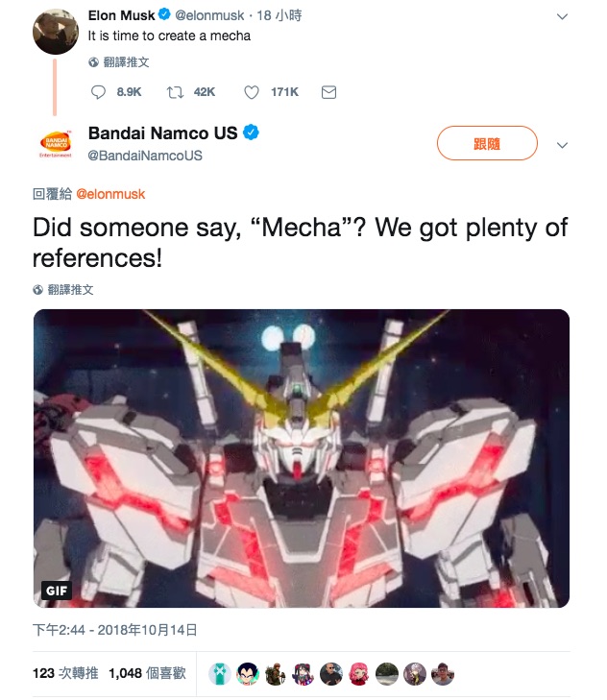Follow Bandai Namco US with 跟隨 button
Image resolution: width=607 pixels, height=700 pixels.
487,143
